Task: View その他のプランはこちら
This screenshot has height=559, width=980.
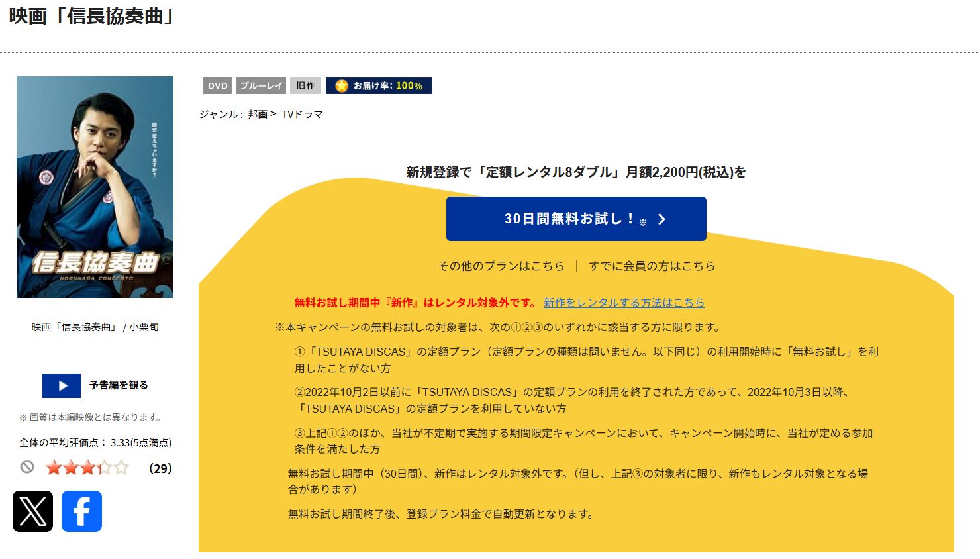Action: (500, 266)
